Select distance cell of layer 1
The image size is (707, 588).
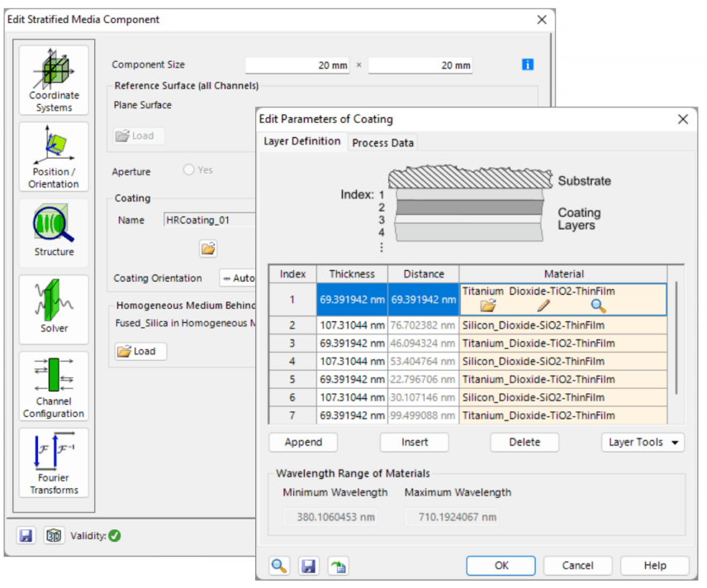pyautogui.click(x=424, y=300)
